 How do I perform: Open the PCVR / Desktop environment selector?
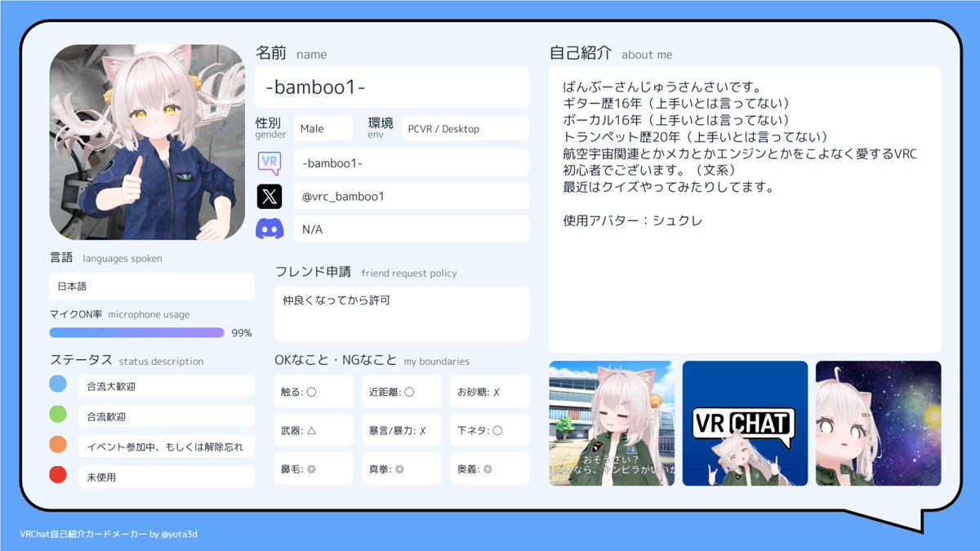point(465,128)
